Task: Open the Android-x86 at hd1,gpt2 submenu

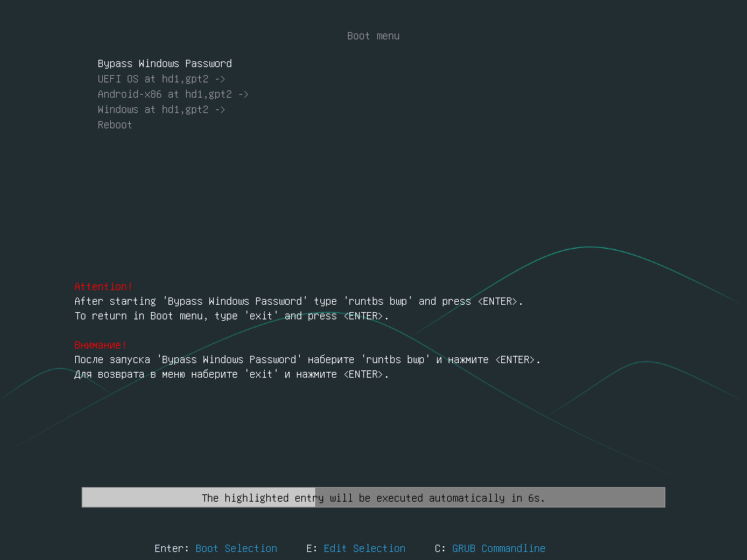Action: [x=173, y=94]
